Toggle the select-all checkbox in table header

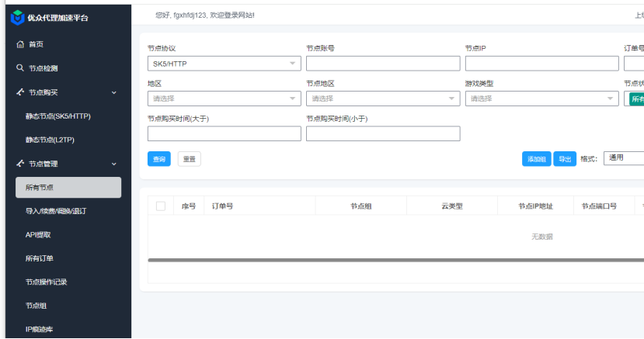(x=161, y=206)
